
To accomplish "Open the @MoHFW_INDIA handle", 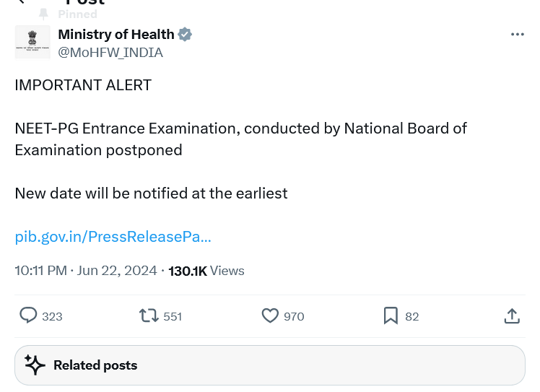I will coord(110,53).
